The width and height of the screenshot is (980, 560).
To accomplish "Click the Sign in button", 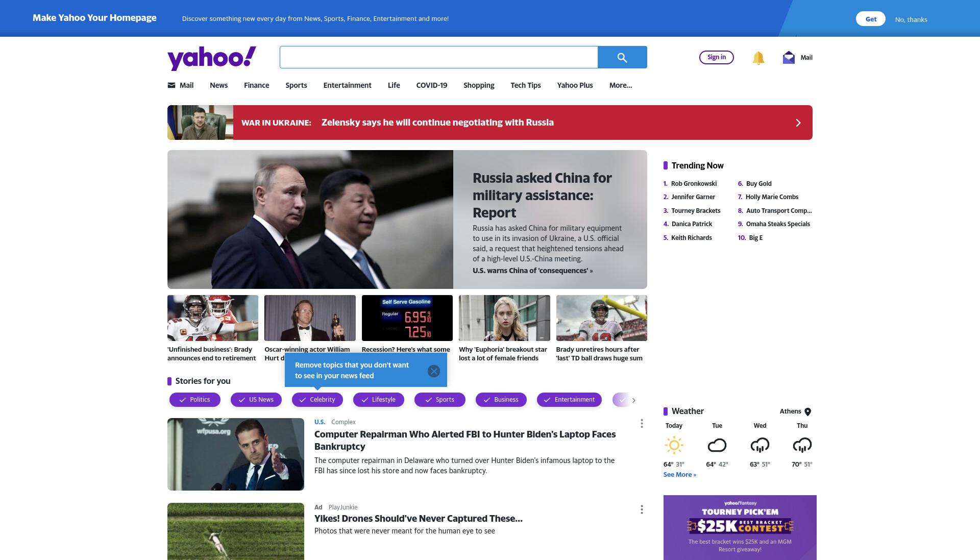I will [x=716, y=57].
